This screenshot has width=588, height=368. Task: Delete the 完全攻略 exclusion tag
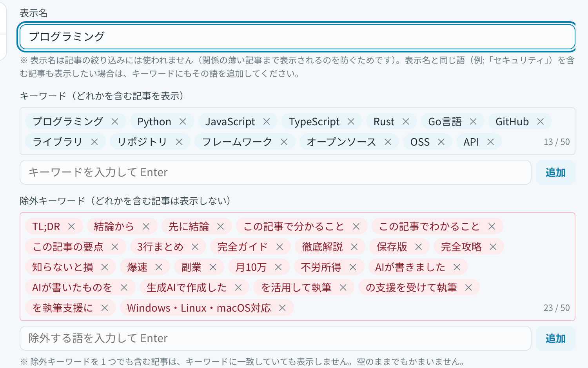point(493,247)
